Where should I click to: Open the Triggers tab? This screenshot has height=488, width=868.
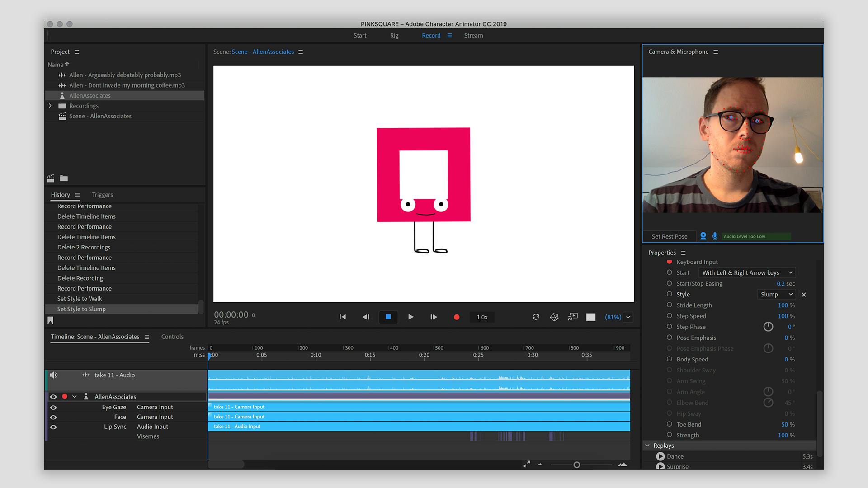point(102,195)
